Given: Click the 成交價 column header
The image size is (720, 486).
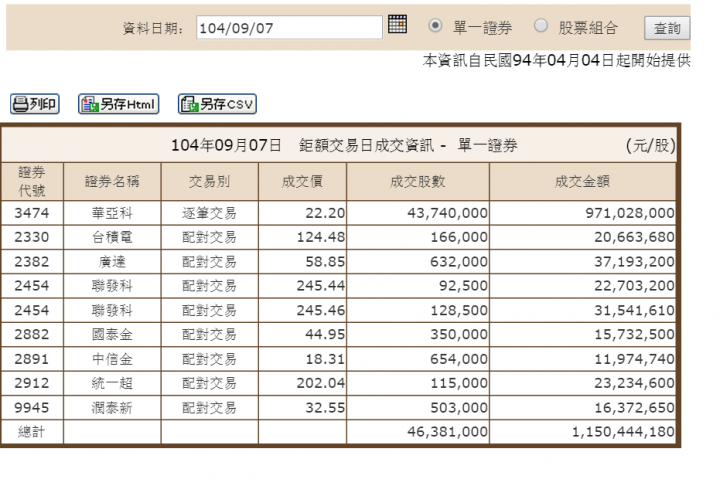Looking at the screenshot, I should [302, 181].
